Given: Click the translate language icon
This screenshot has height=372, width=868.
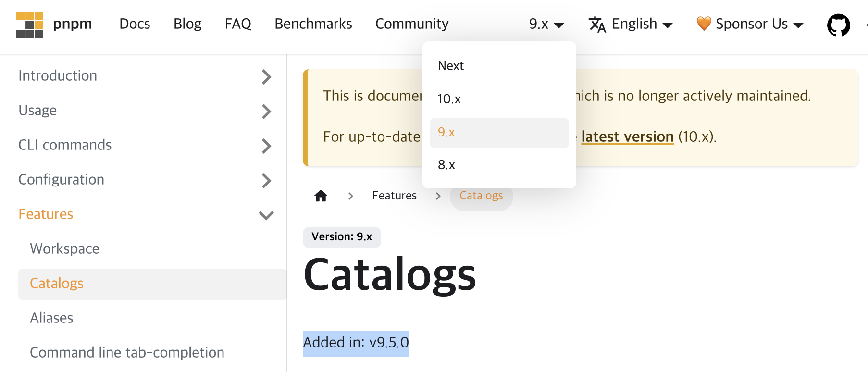Looking at the screenshot, I should point(597,24).
